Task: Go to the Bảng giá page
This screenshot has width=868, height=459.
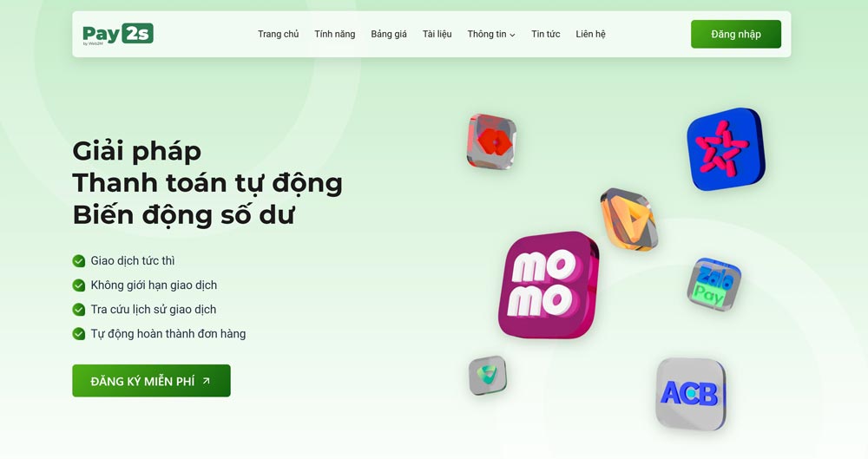Action: pos(389,34)
